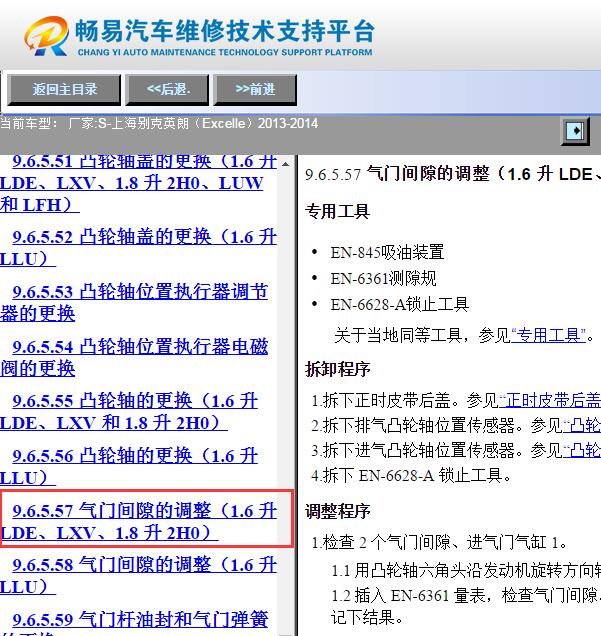Go back with the <<后退 button
This screenshot has height=636, width=601.
tap(167, 89)
